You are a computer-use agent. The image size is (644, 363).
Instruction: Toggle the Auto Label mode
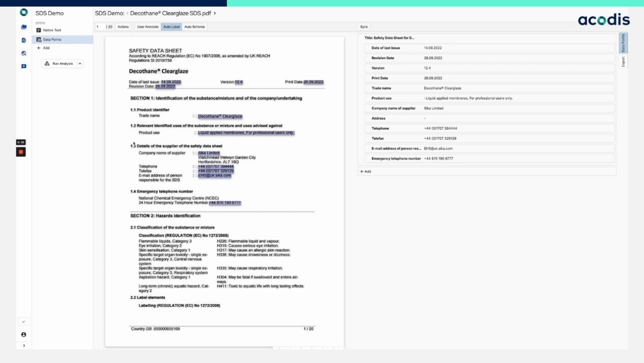[x=171, y=27]
